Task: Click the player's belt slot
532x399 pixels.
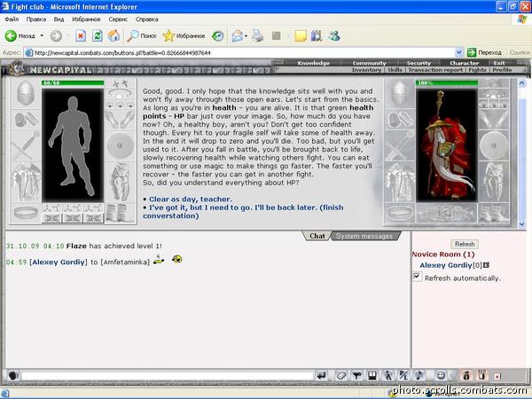Action: click(x=26, y=213)
